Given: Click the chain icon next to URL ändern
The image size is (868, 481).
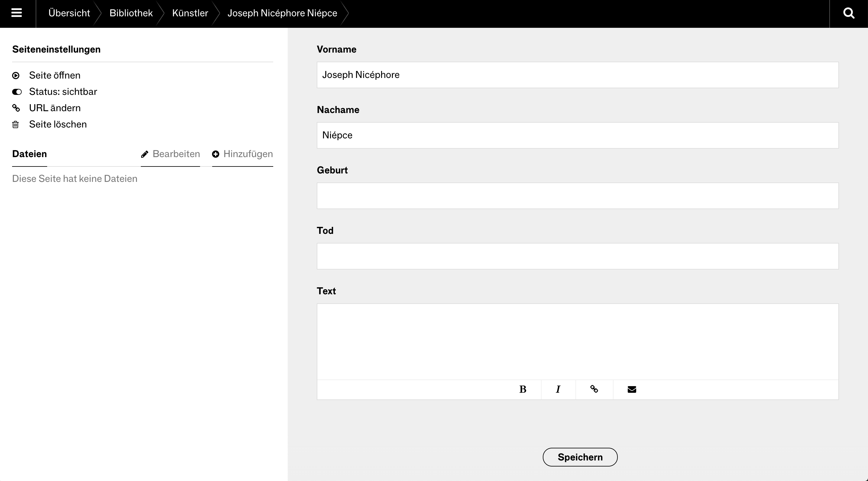Looking at the screenshot, I should (x=16, y=108).
